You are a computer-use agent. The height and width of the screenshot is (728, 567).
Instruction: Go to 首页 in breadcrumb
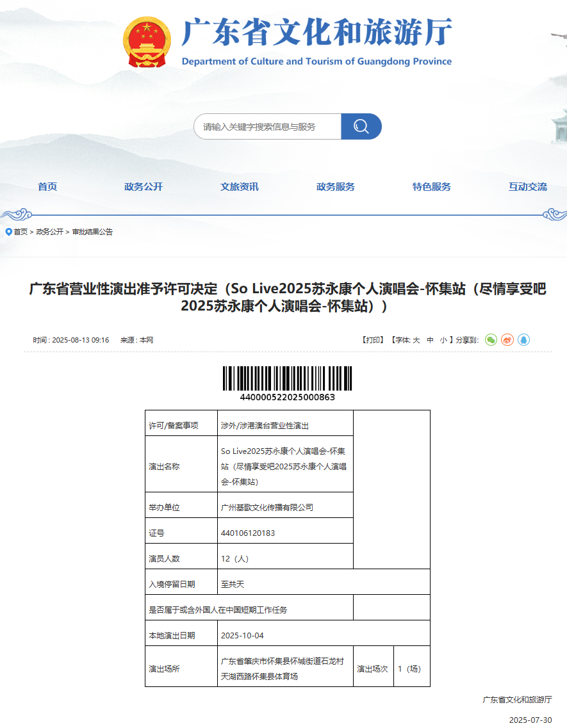pos(21,232)
